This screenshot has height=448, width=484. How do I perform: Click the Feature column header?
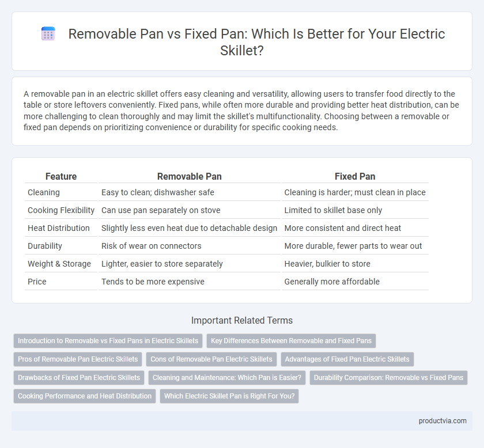coord(61,176)
